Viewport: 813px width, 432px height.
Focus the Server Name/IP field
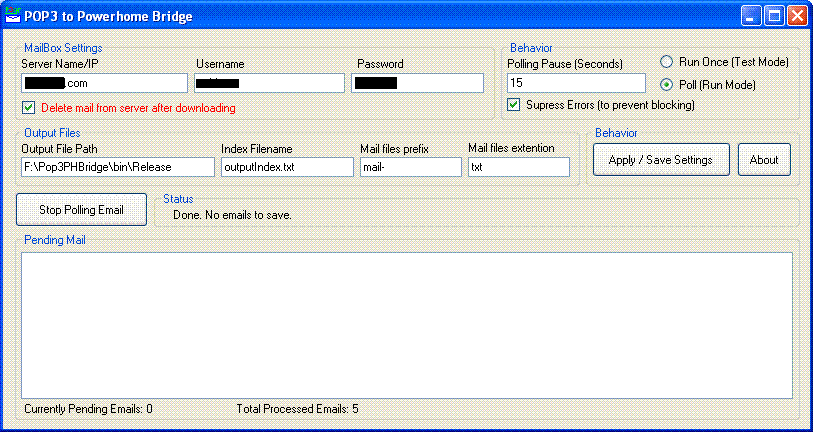(105, 83)
